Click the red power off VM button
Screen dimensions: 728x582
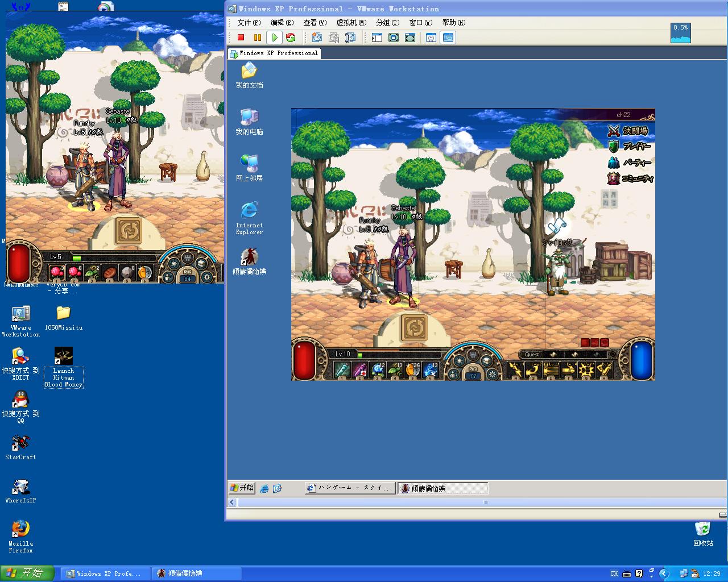241,38
